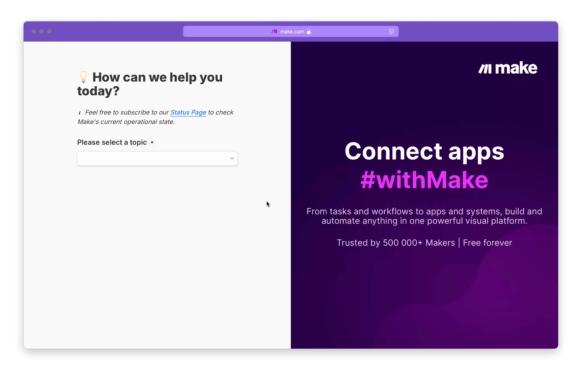Click the light bulb emoji in the heading
Screen dimensions: 588x373
83,77
